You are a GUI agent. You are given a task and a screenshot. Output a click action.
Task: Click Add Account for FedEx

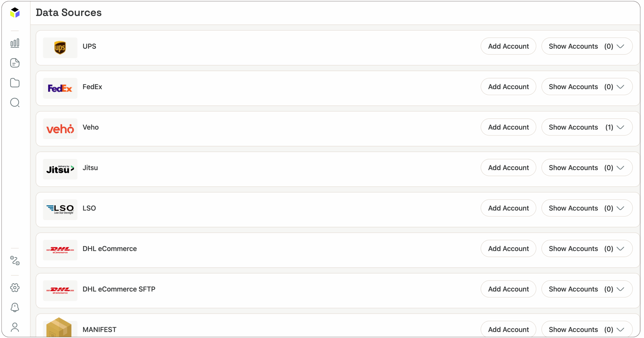tap(508, 87)
